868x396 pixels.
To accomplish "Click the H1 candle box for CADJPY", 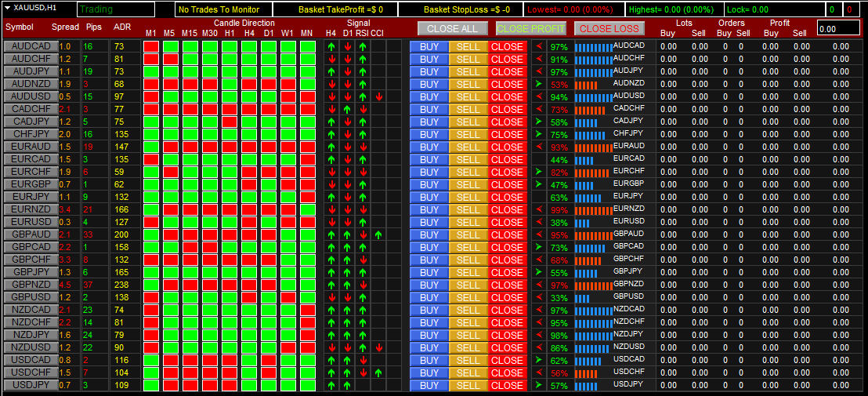I will 230,122.
